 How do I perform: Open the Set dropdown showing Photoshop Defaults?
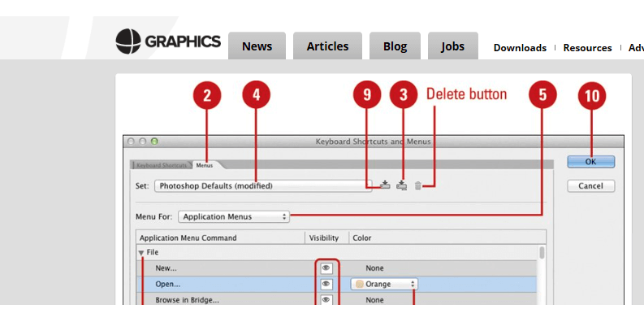263,186
